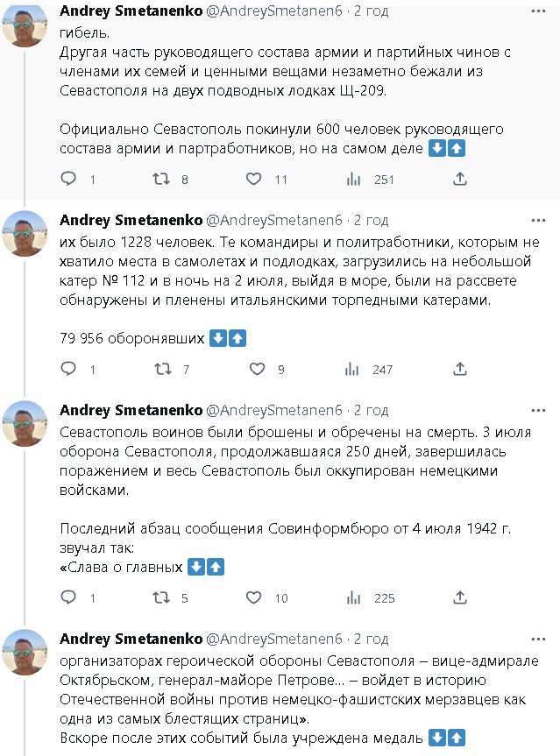Reply to the tweet with 5 retweets
560x756 pixels.
click(x=68, y=598)
